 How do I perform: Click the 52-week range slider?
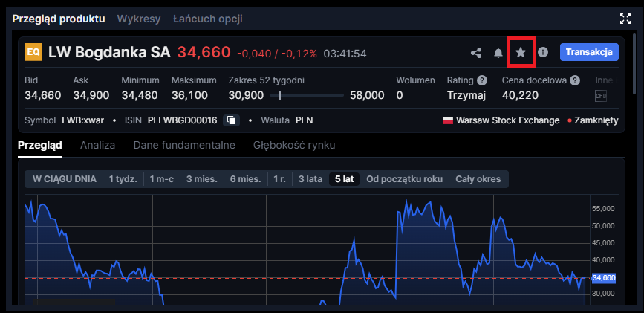point(311,96)
